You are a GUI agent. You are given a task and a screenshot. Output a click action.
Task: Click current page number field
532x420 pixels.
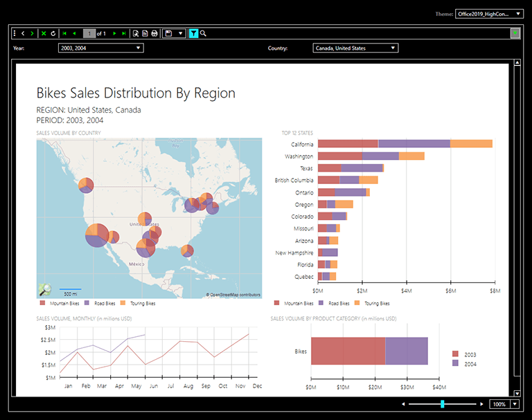(89, 33)
